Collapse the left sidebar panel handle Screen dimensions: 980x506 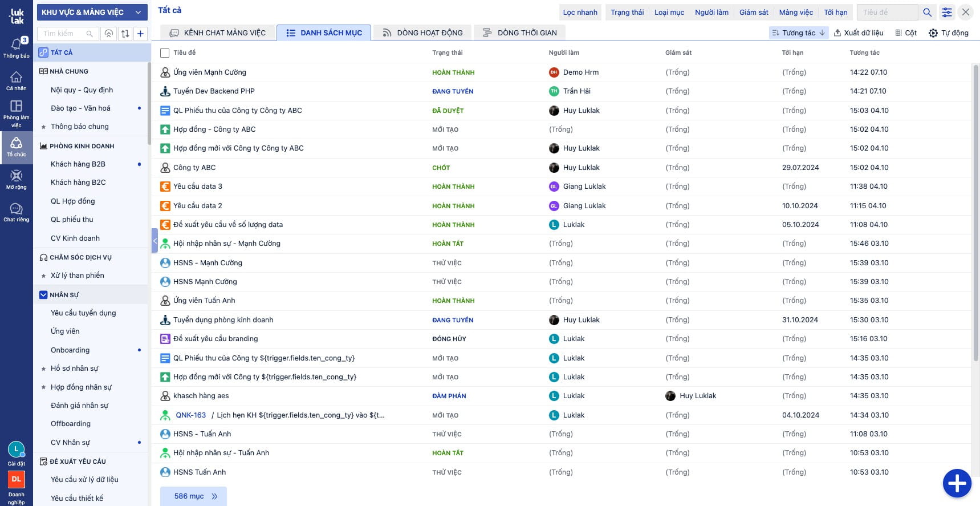pos(154,241)
